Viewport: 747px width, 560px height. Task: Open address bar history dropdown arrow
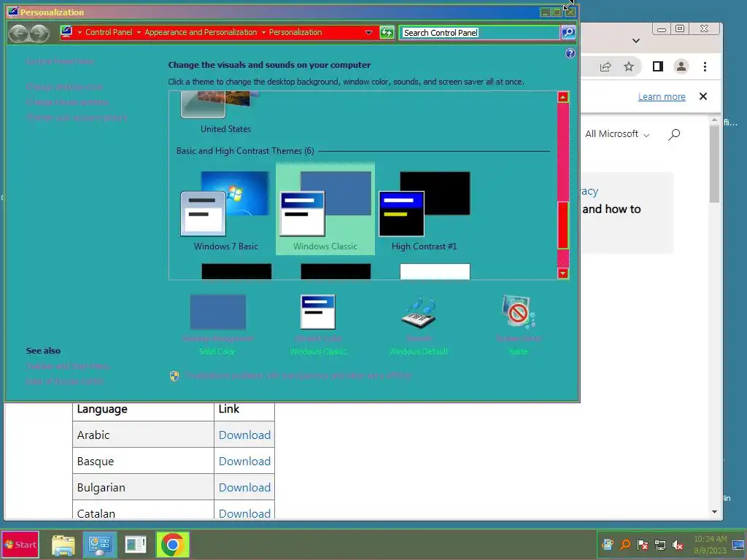click(x=368, y=32)
